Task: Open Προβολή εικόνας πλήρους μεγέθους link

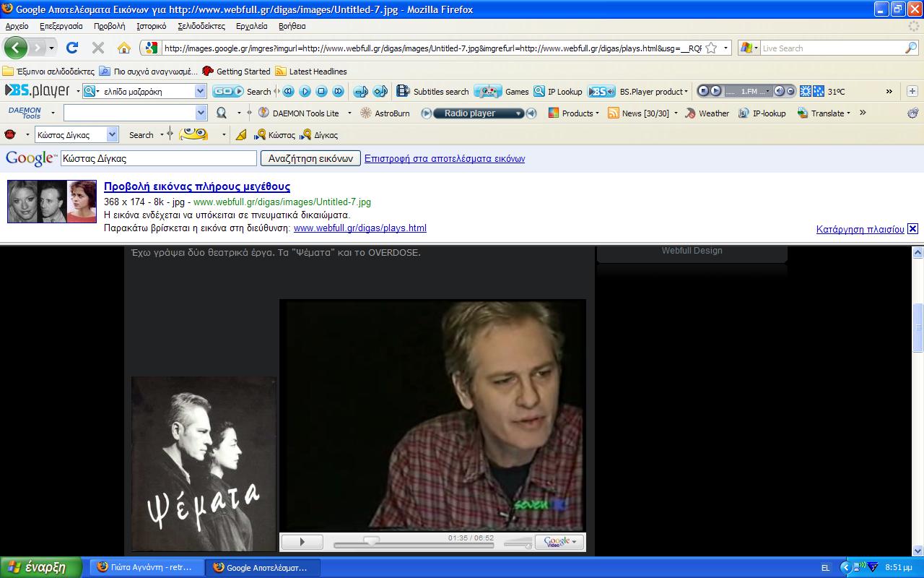Action: 197,186
